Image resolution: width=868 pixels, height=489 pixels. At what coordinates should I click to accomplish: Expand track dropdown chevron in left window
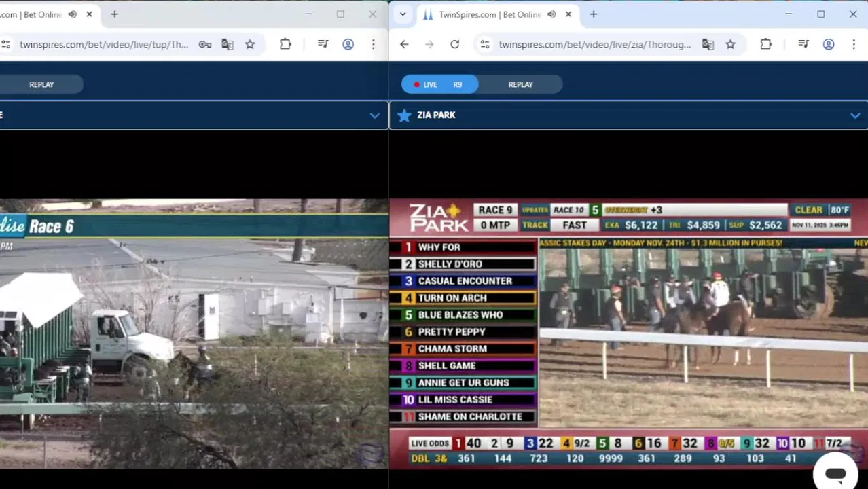[374, 116]
